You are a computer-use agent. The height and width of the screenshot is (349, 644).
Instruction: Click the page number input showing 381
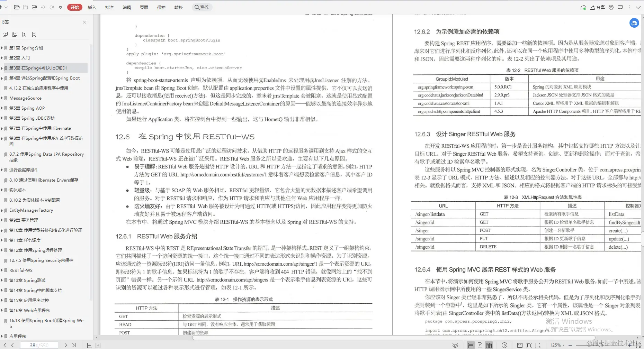(39, 345)
